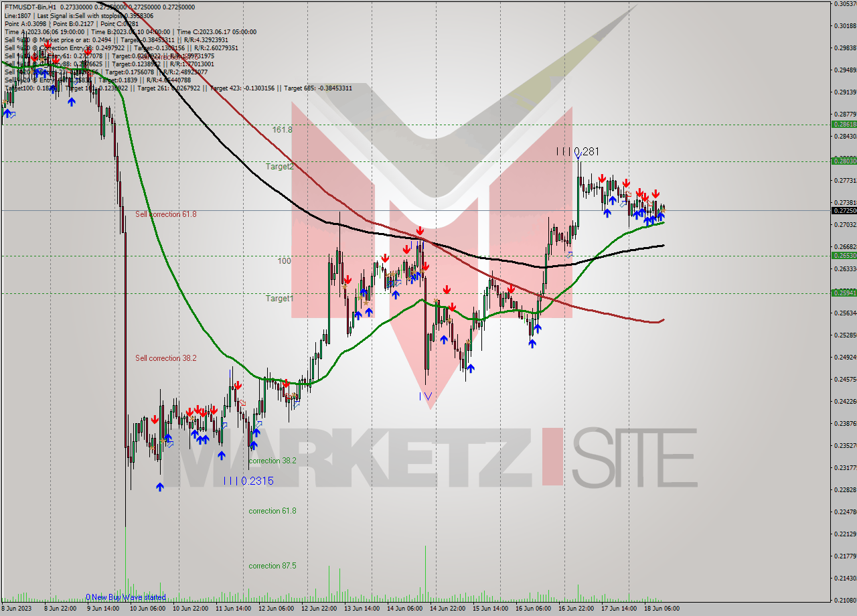Click the 0.27032 price axis value

coord(845,225)
